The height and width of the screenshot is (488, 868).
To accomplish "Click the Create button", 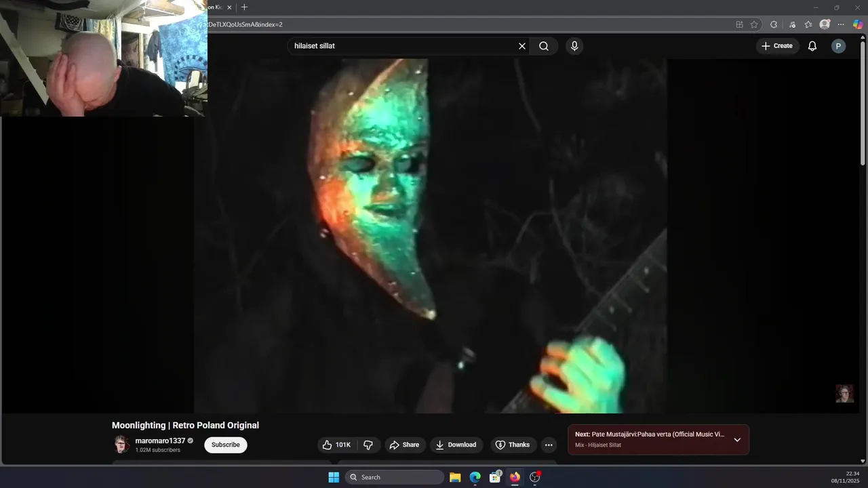I will pyautogui.click(x=777, y=46).
